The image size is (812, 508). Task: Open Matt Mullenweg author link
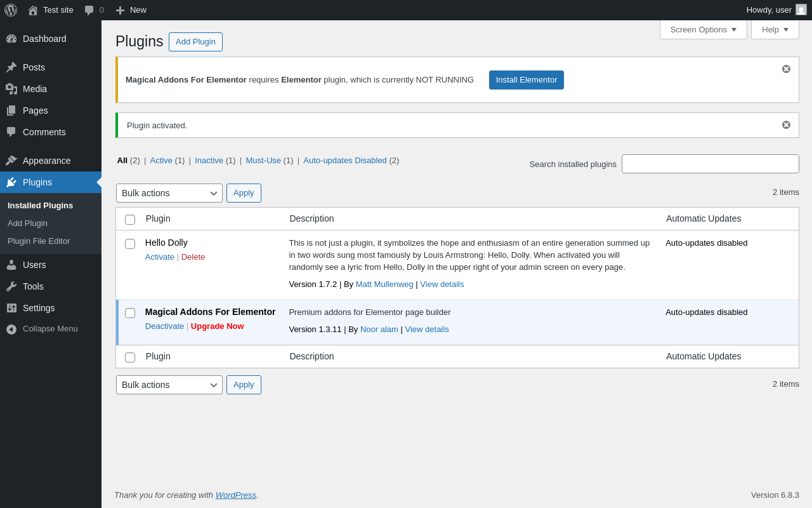pyautogui.click(x=384, y=284)
